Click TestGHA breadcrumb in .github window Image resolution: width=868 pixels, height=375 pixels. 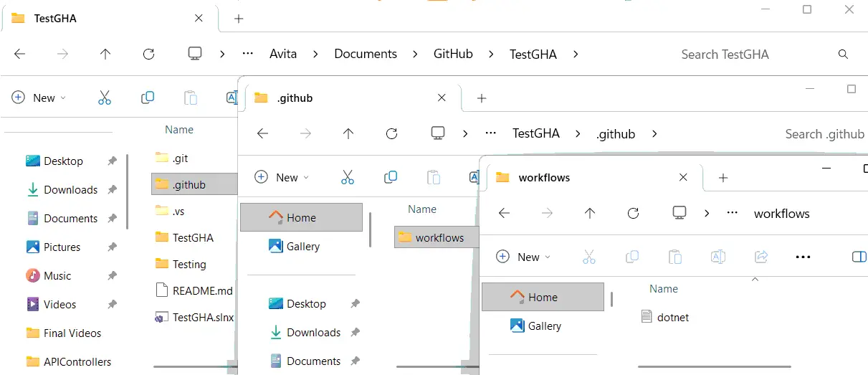(536, 133)
